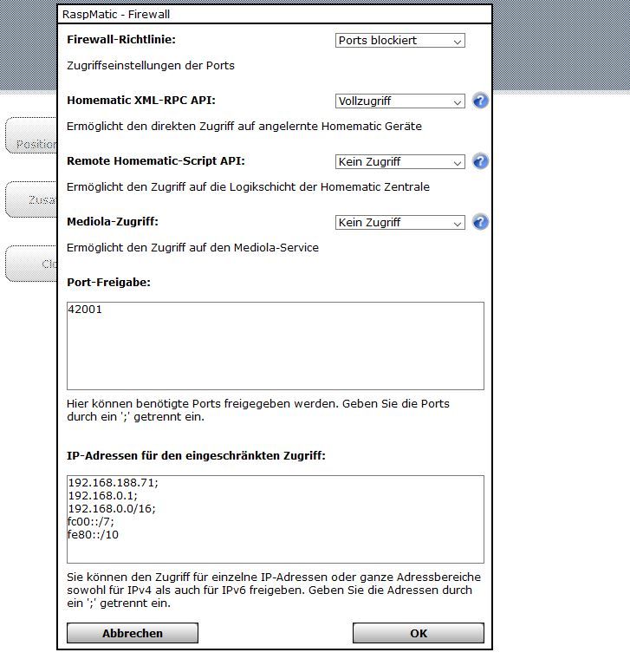Click the Mediola-Zugriff label
The height and width of the screenshot is (672, 630).
coord(113,222)
